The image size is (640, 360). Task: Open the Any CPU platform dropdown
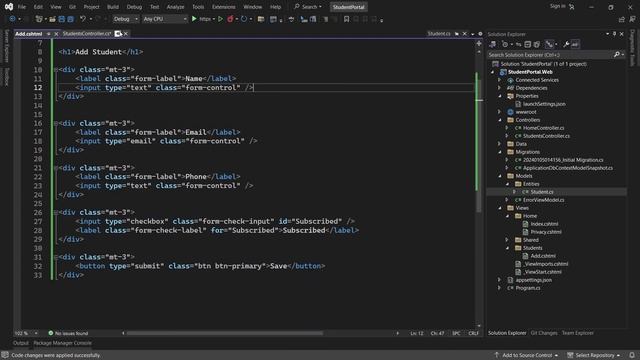(x=165, y=19)
